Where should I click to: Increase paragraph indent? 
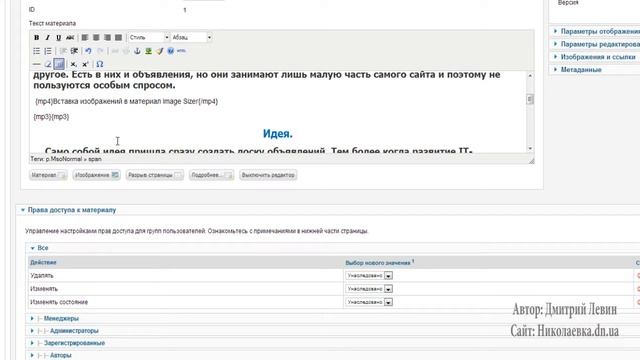[x=74, y=51]
